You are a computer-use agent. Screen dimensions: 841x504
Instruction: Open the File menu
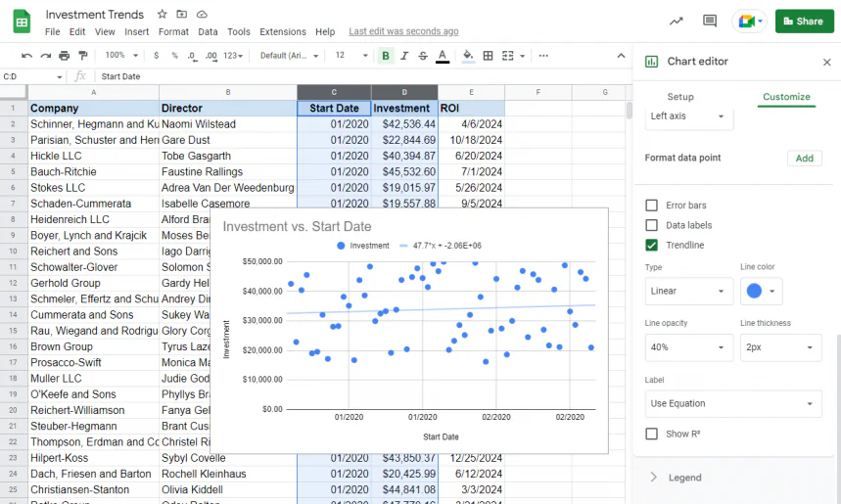[x=53, y=31]
